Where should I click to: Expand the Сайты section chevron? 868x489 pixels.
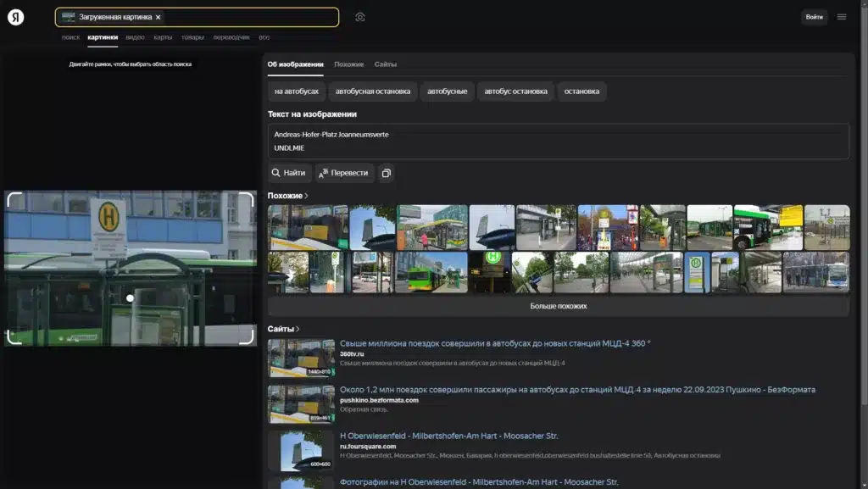pos(298,329)
